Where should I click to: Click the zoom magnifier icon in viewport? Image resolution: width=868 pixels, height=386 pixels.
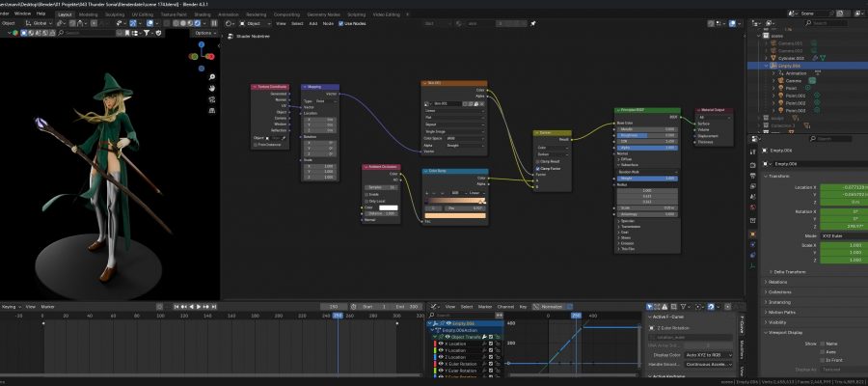pos(211,77)
